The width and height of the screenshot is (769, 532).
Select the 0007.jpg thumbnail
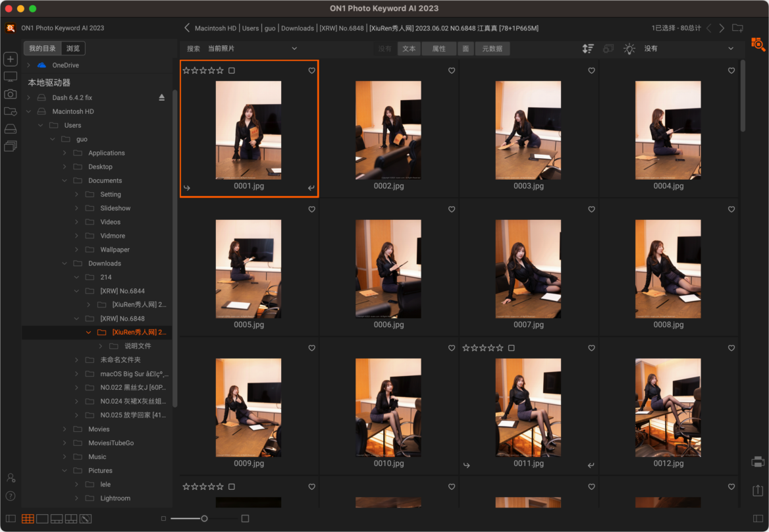(x=528, y=269)
